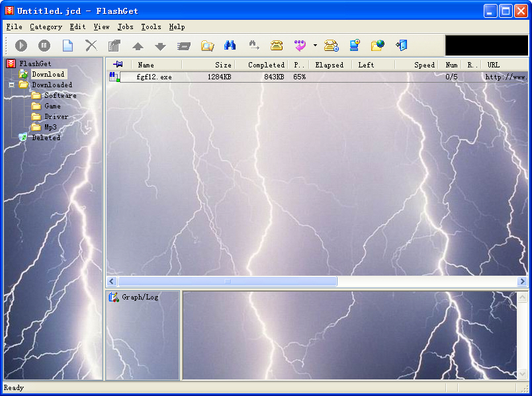Click the fgf12.exe job status icon
Viewport: 532px width, 396px height.
114,77
